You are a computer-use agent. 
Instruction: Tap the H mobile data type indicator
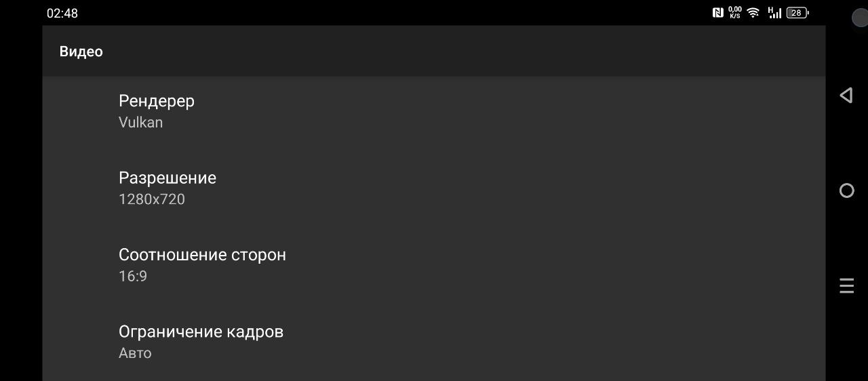pyautogui.click(x=770, y=9)
